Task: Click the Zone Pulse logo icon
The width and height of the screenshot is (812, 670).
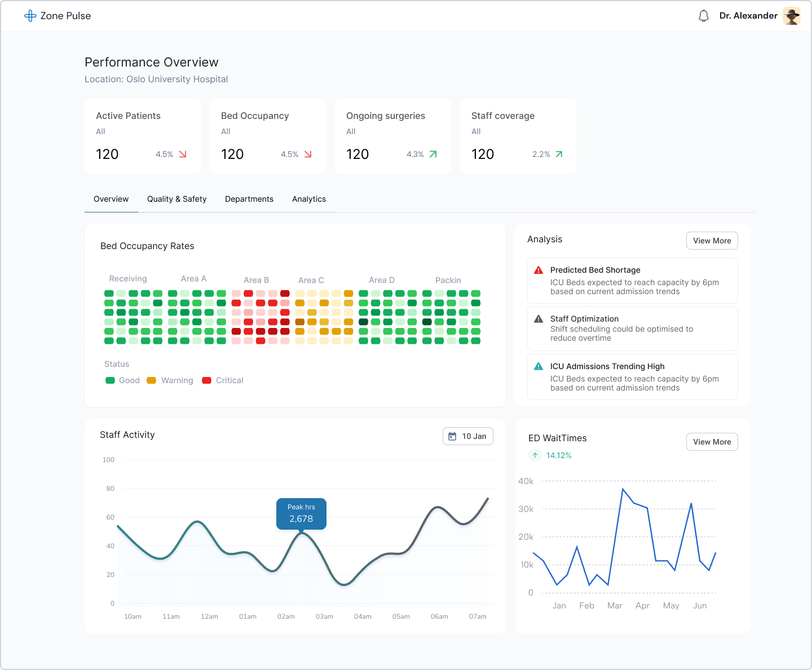Action: [30, 16]
